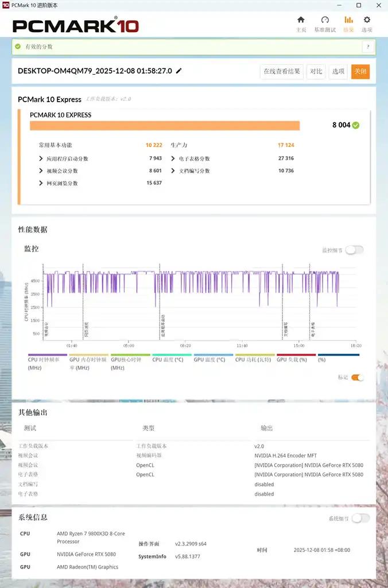
Task: Click the green check beside 8 004
Action: pos(356,125)
